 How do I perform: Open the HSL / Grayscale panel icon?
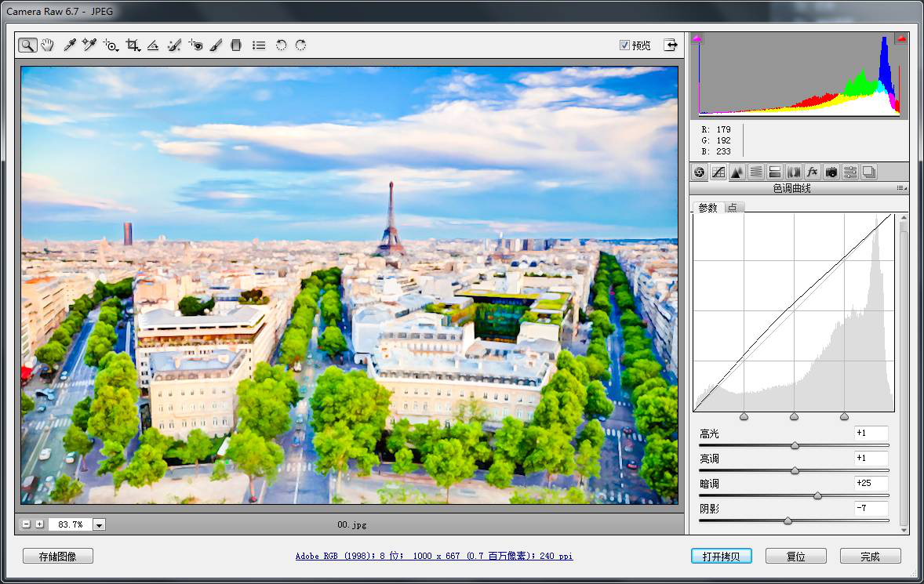[x=756, y=172]
